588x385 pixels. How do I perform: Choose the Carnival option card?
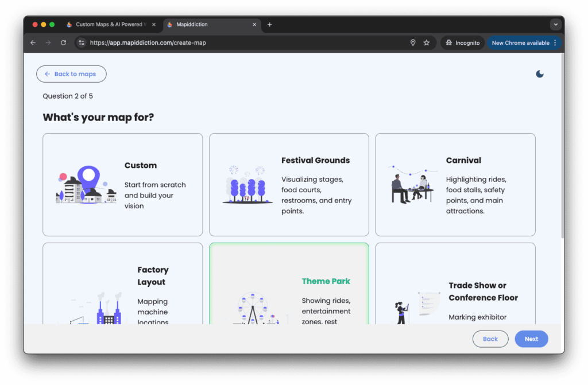[x=455, y=185]
